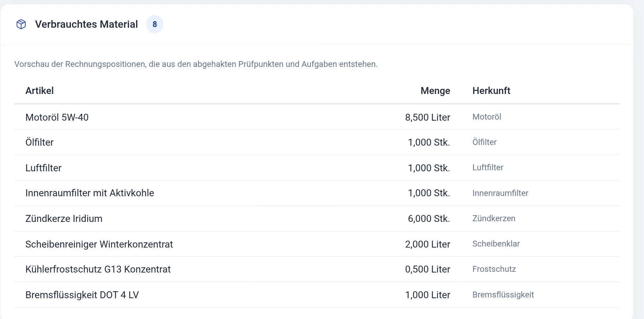Select the Luftfilter article name
This screenshot has width=644, height=319.
44,168
